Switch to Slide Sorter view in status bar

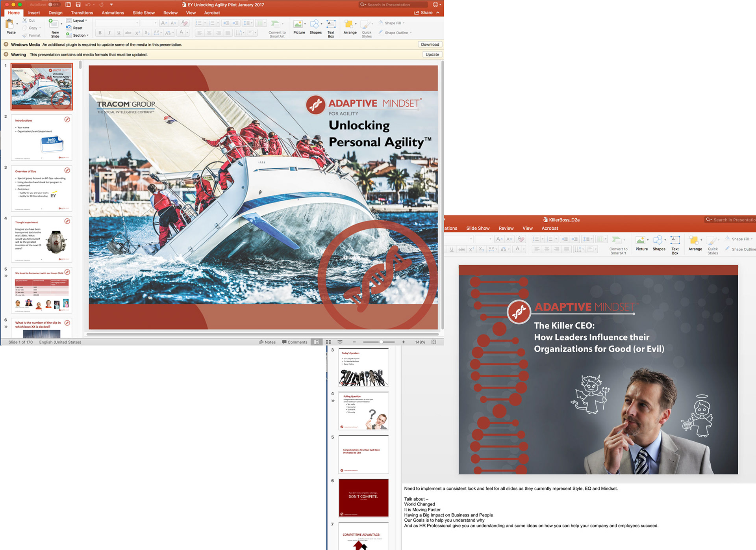(328, 342)
